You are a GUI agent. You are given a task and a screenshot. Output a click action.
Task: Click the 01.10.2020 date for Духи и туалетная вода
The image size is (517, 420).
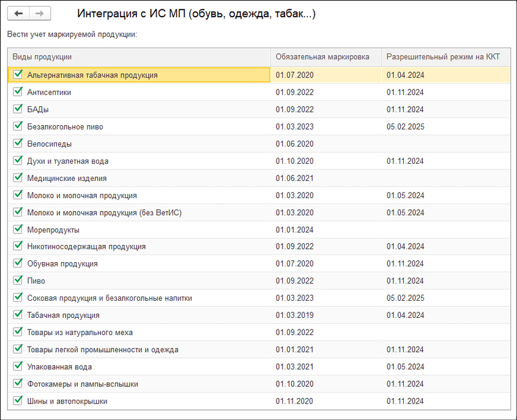[295, 161]
